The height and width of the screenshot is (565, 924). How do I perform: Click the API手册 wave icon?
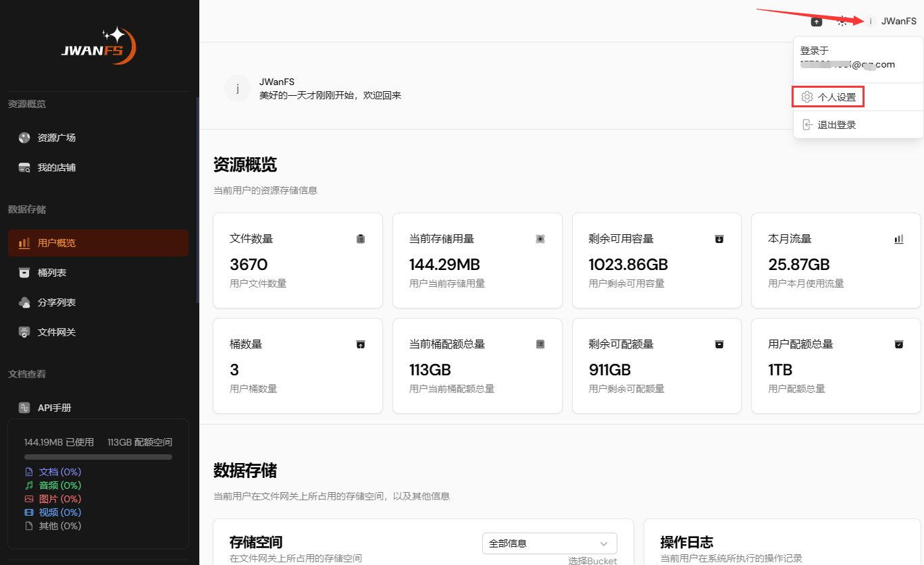click(24, 408)
